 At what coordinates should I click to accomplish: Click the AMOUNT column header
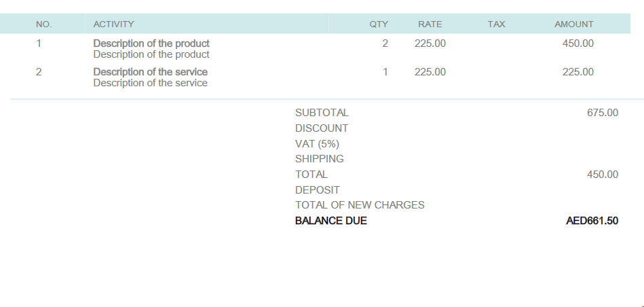(573, 24)
